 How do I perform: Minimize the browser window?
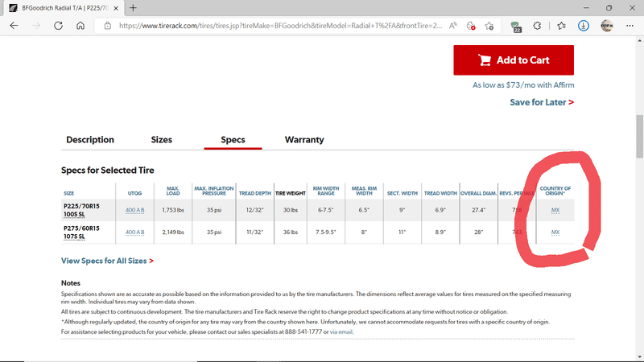tap(586, 8)
